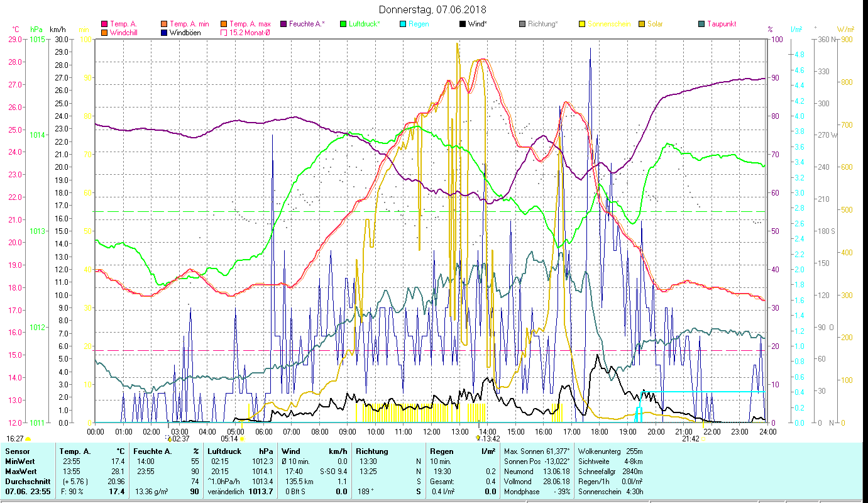Click the 'Sichtweite 4-8km' entry
868x503 pixels.
pos(610,462)
